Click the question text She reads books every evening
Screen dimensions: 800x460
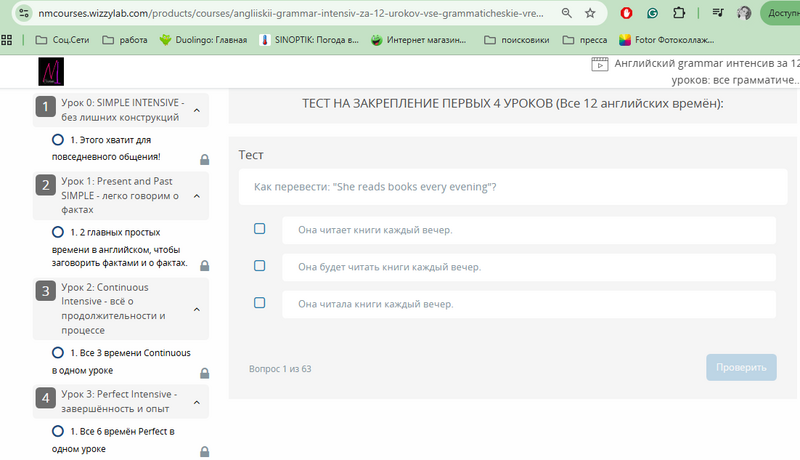tap(375, 187)
